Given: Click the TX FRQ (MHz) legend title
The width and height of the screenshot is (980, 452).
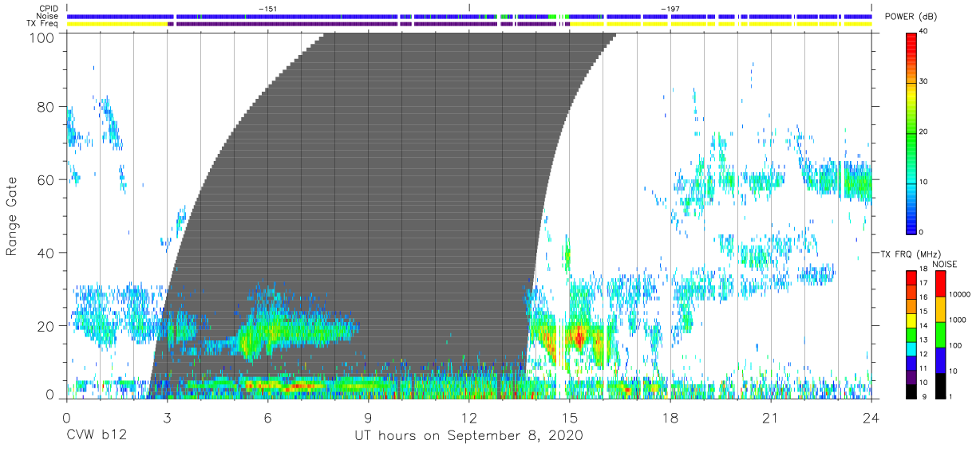Looking at the screenshot, I should [x=911, y=254].
